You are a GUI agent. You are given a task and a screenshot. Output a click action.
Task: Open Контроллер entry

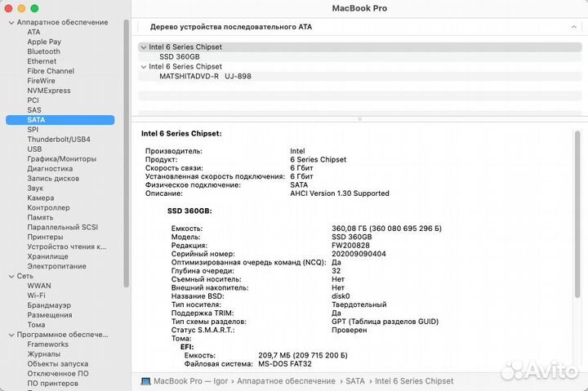pyautogui.click(x=48, y=207)
